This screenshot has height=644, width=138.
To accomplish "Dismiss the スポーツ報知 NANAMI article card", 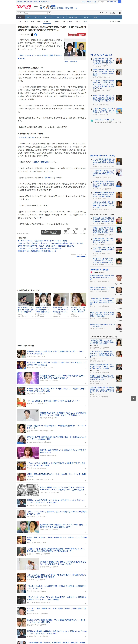I will click(68, 316).
